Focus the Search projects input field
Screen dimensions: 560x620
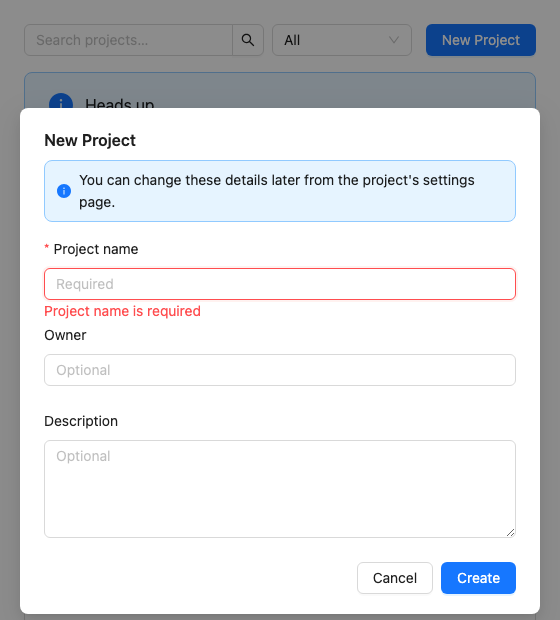(x=129, y=40)
